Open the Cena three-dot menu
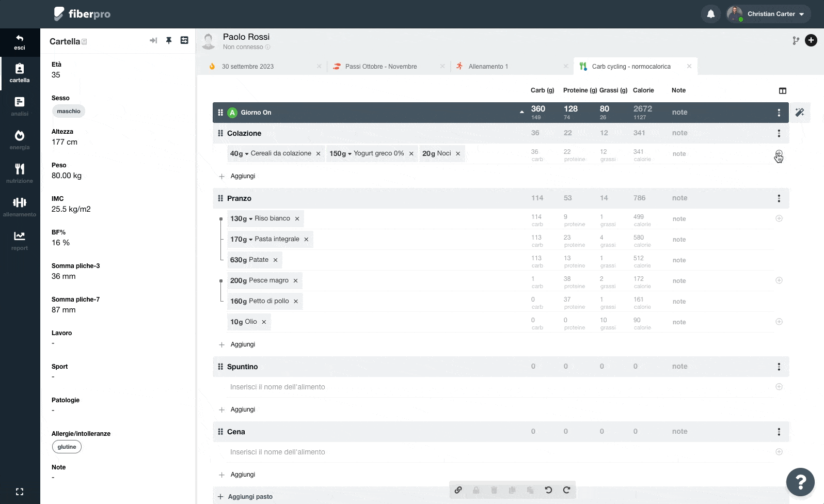This screenshot has width=824, height=504. (x=779, y=432)
